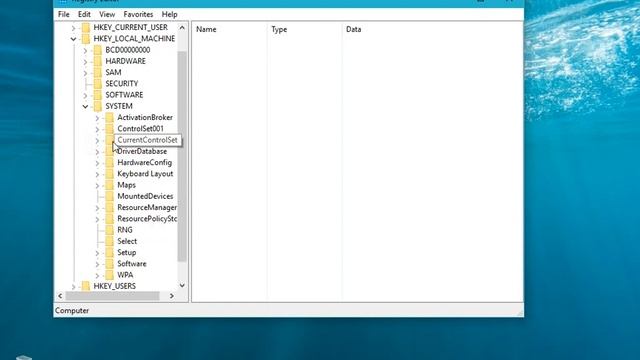Image resolution: width=640 pixels, height=360 pixels.
Task: Click the Maps folder icon
Action: (109, 185)
